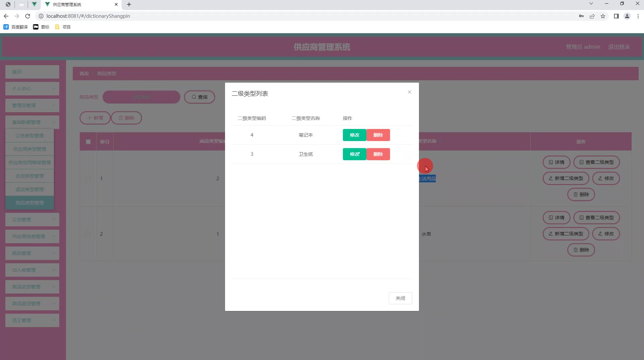Click 新增二级类型 for 水果 row
Image resolution: width=644 pixels, height=360 pixels.
click(566, 234)
